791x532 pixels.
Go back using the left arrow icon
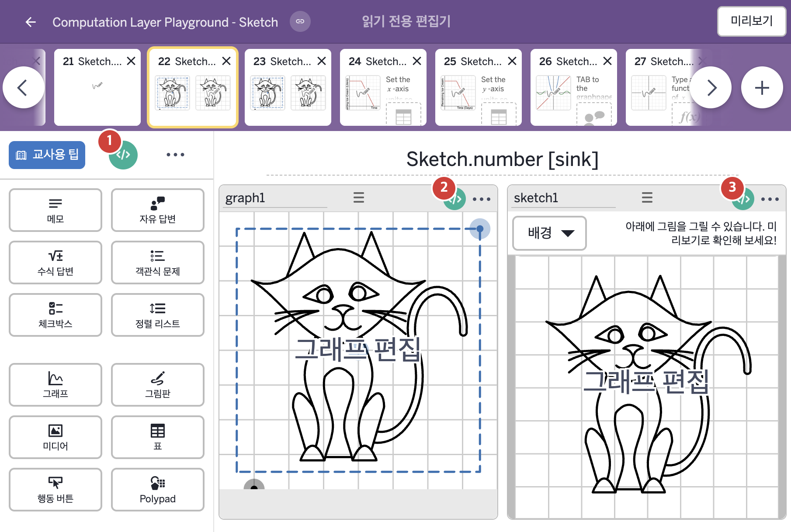click(x=31, y=22)
